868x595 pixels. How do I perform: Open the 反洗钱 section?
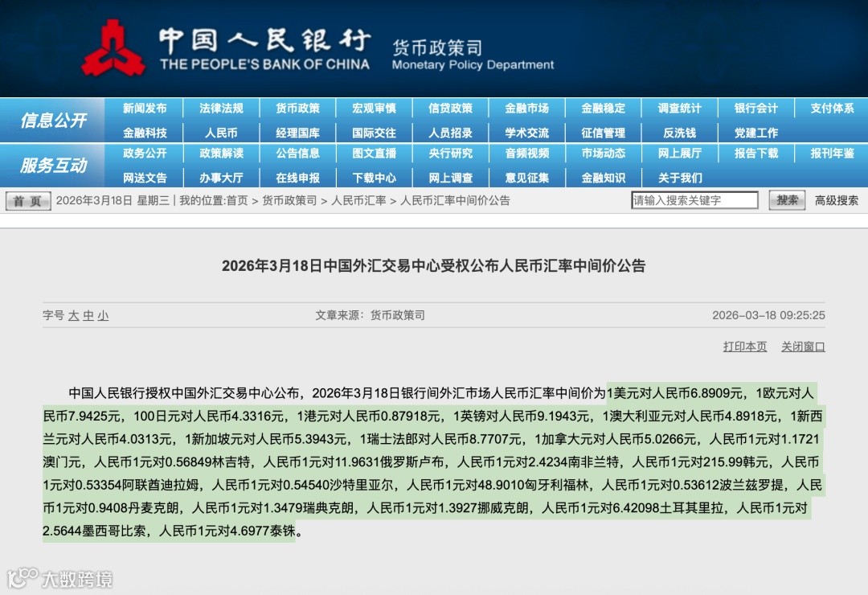point(679,132)
